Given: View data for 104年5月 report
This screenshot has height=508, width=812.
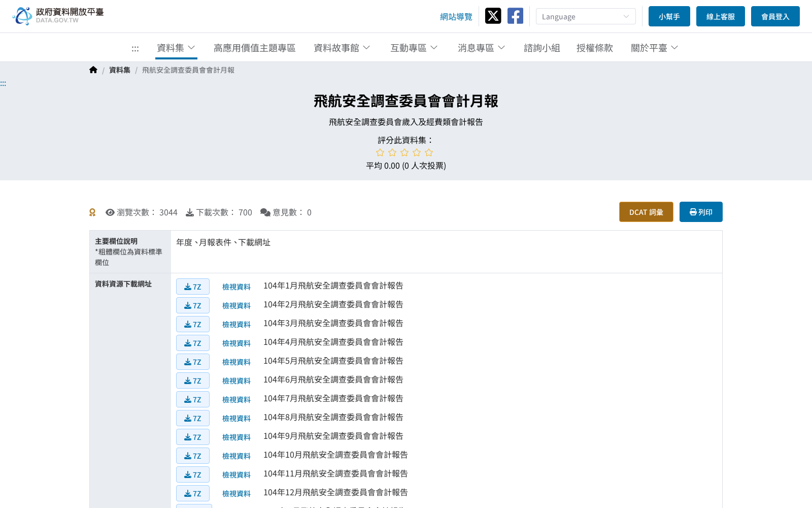Looking at the screenshot, I should [x=236, y=362].
